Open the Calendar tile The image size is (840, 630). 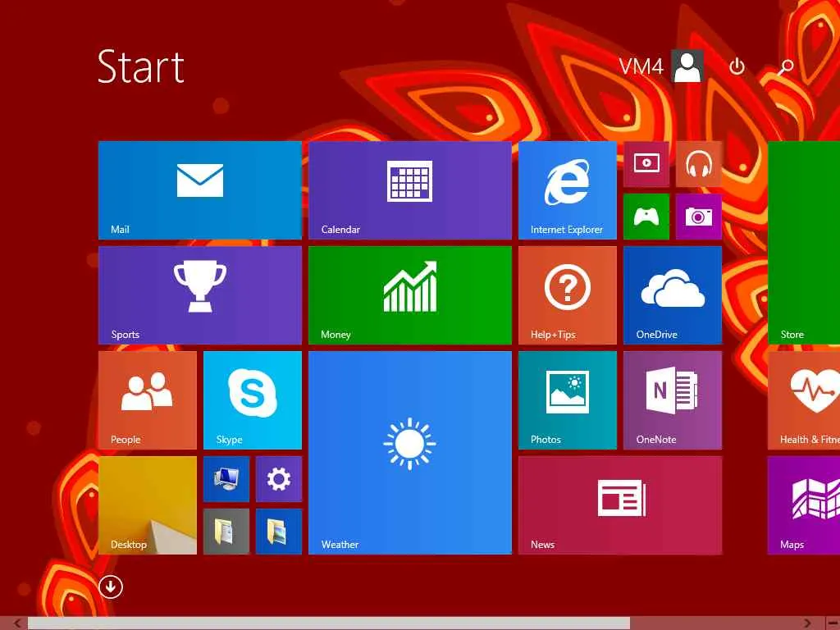point(410,190)
